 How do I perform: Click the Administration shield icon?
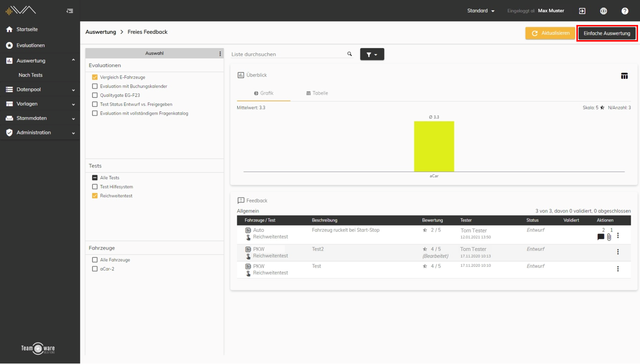(9, 133)
